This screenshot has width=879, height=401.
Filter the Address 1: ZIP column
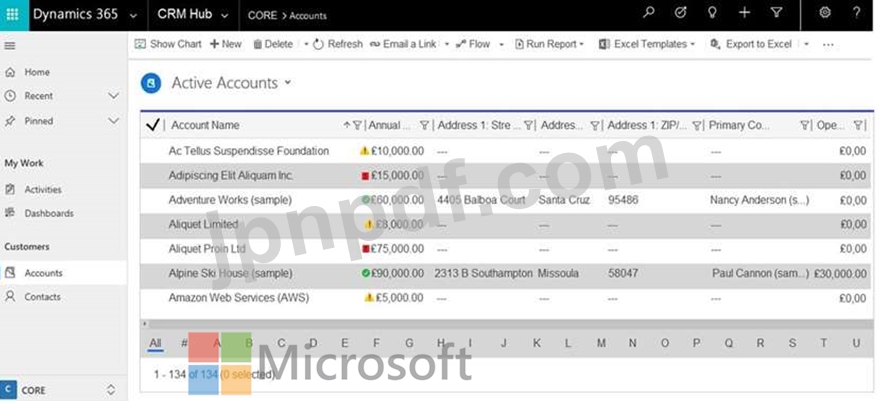pos(697,125)
